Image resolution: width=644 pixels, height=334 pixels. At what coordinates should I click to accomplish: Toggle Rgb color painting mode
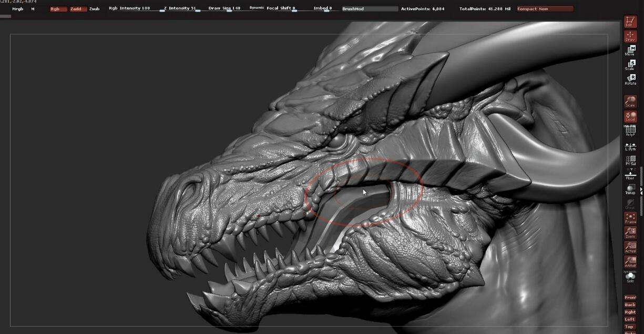click(x=58, y=9)
